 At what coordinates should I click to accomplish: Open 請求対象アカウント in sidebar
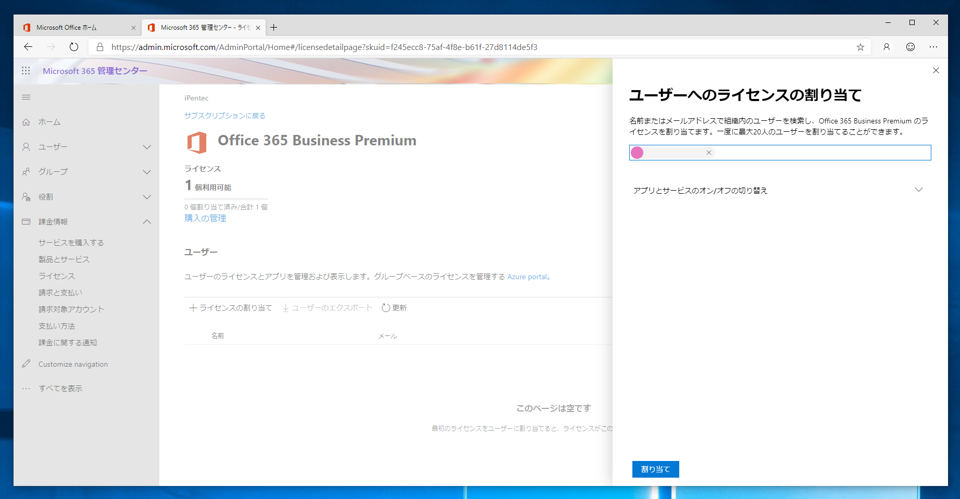click(x=71, y=309)
